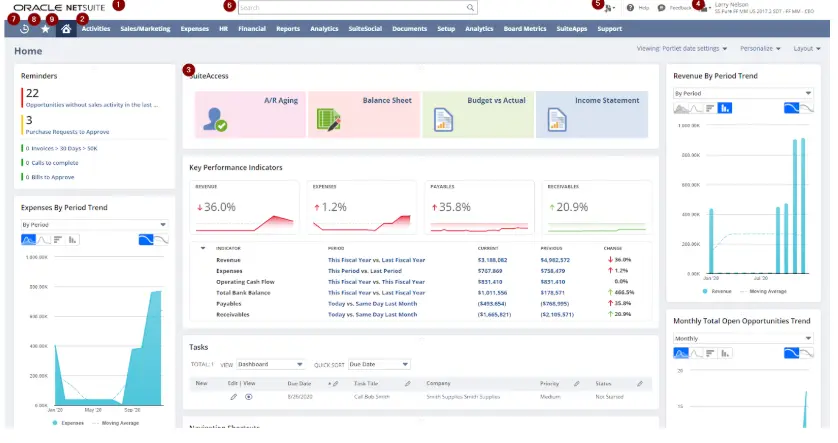Open the Board Metrics menu
This screenshot has width=838, height=443.
tap(525, 29)
